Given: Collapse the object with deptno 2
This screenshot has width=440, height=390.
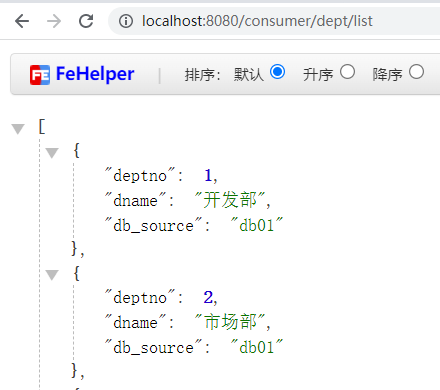Looking at the screenshot, I should [52, 275].
